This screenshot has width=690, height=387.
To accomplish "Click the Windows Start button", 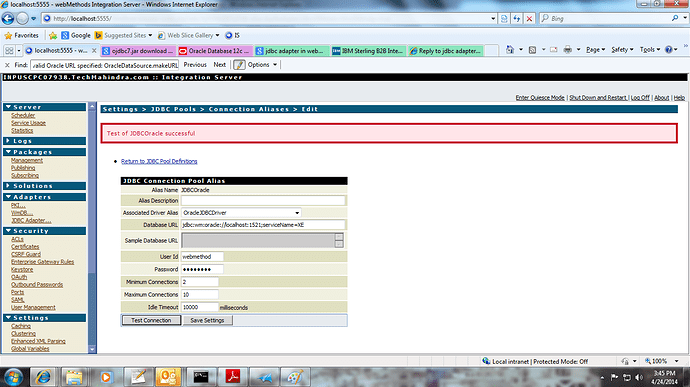I will pos(14,377).
